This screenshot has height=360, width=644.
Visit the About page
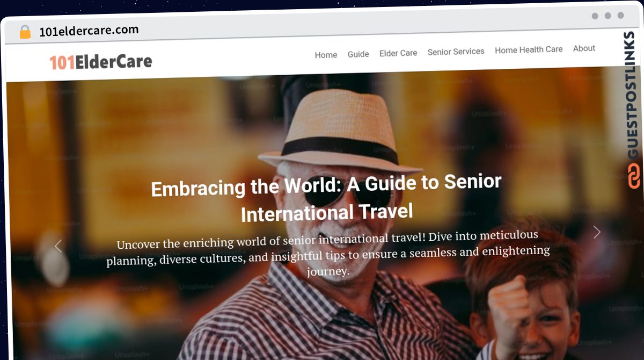584,48
